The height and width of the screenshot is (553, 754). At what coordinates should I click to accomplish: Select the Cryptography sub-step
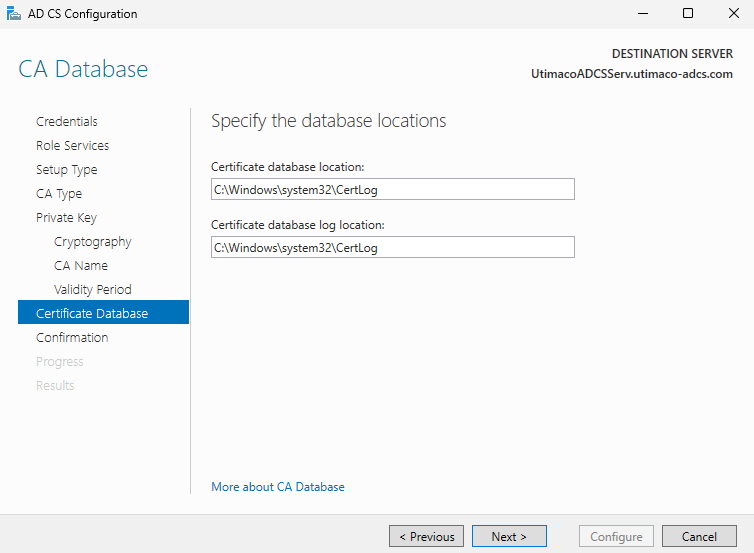tap(92, 242)
